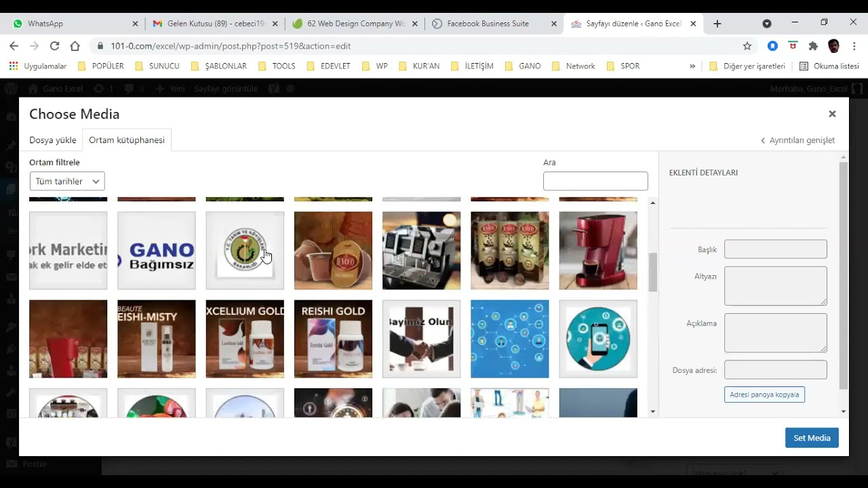This screenshot has height=488, width=868.
Task: Expand details with Ayrıntıları genişlet
Action: coord(797,140)
